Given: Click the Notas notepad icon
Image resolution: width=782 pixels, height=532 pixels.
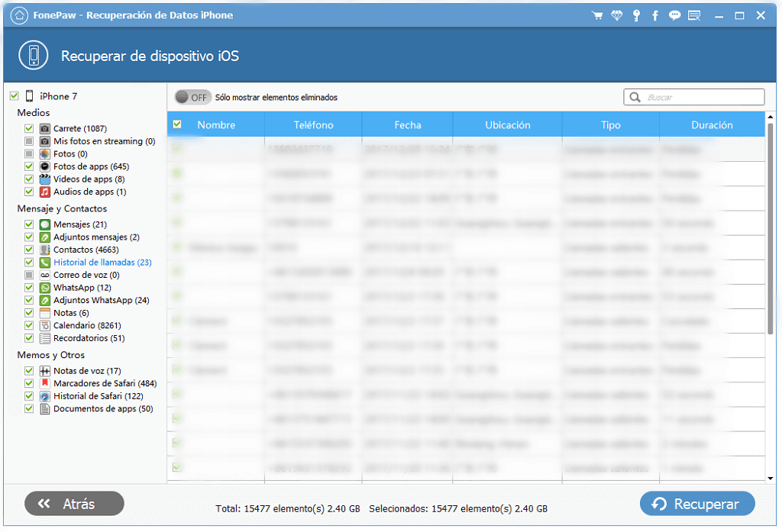Looking at the screenshot, I should click(x=45, y=313).
